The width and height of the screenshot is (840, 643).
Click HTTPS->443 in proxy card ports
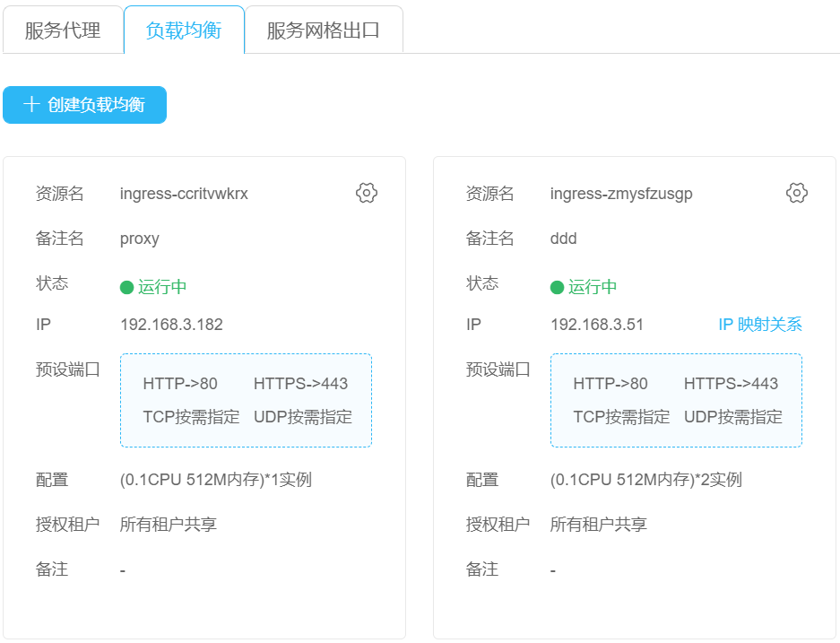(x=300, y=384)
